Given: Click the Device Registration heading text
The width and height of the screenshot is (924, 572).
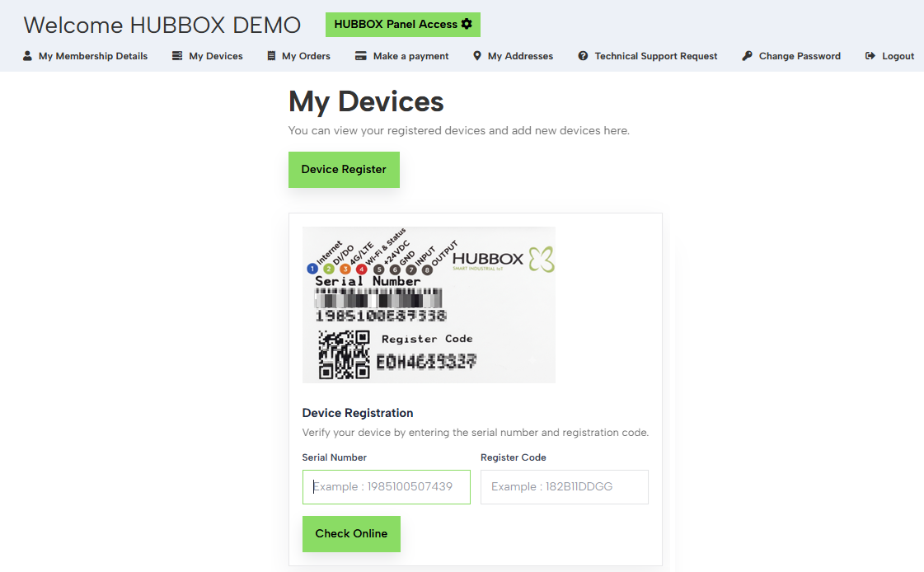Looking at the screenshot, I should point(358,413).
